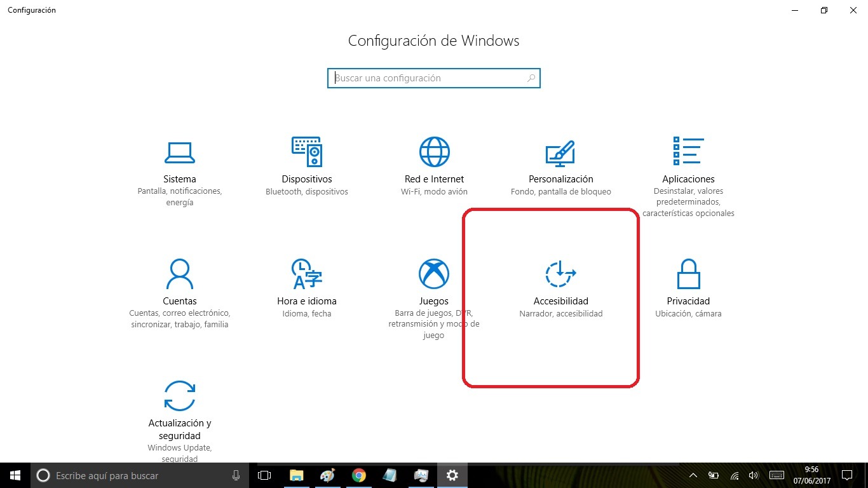
Task: Open the Personalización settings tile
Action: 561,167
